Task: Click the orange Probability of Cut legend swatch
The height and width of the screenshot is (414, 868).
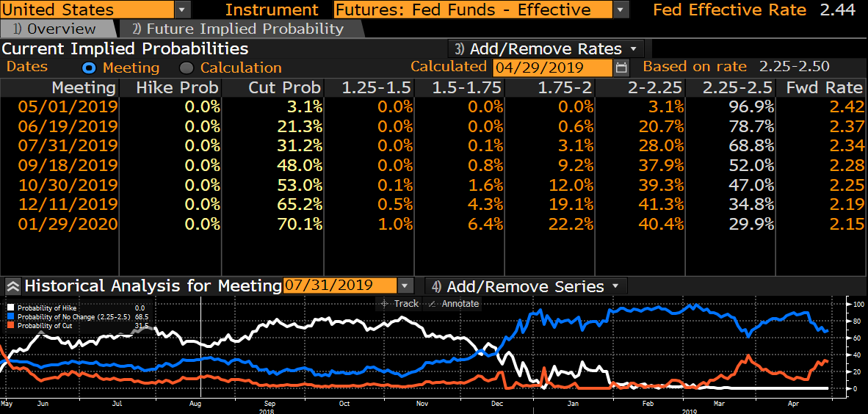Action: [10, 325]
